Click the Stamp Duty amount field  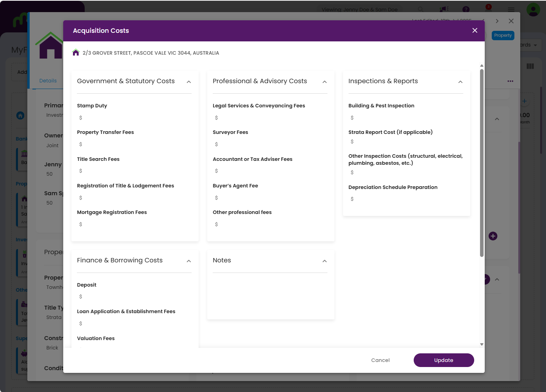click(x=135, y=118)
